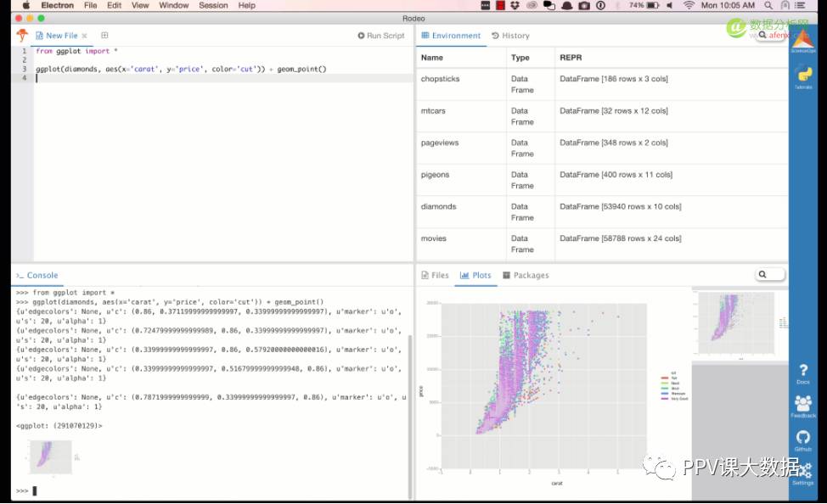This screenshot has height=504, width=827.
Task: Click the Dropbox menu bar icon
Action: pyautogui.click(x=515, y=5)
